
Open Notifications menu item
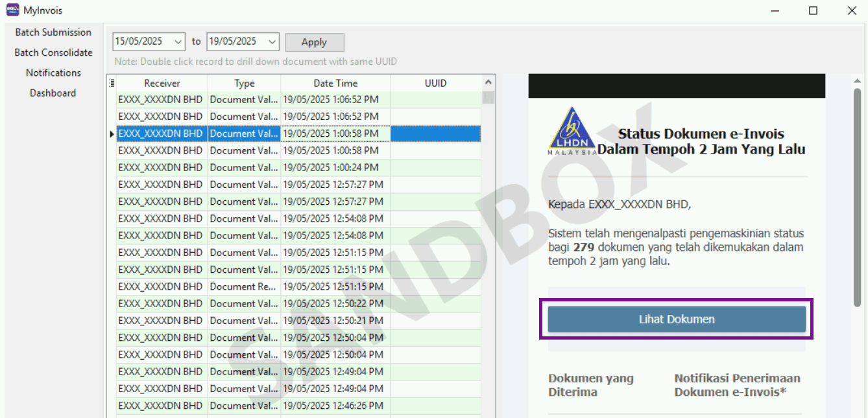click(x=53, y=73)
